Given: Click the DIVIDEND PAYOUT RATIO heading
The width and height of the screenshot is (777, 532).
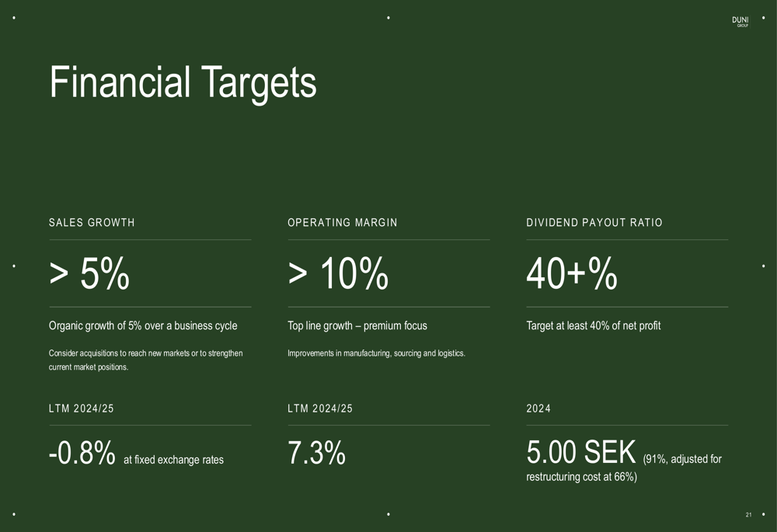Looking at the screenshot, I should (594, 223).
